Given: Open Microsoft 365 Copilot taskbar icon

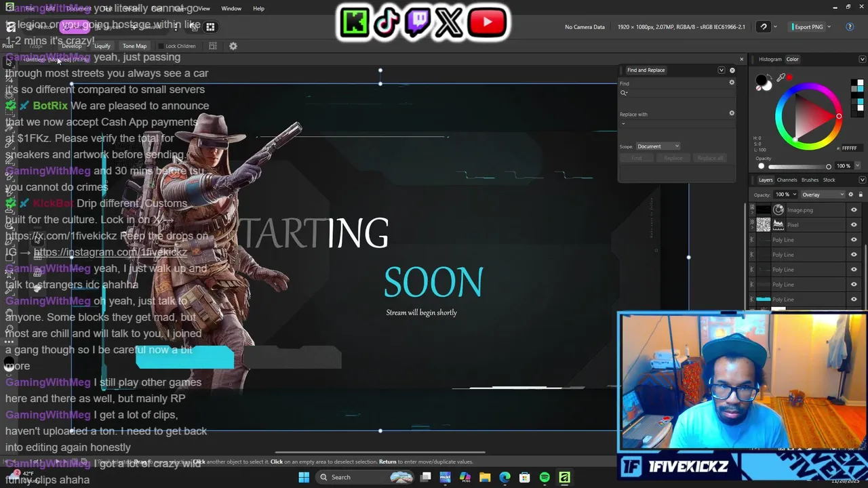Looking at the screenshot, I should (465, 477).
